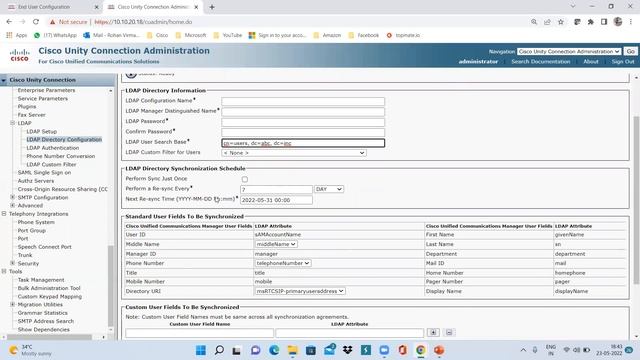Expand SMTP Configuration tree node

[x=13, y=197]
